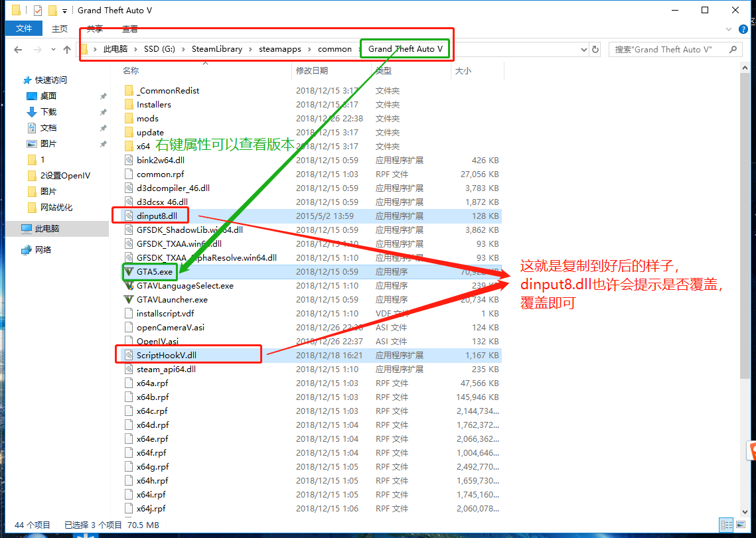Switch to the 查看 ribbon tab

coord(129,29)
